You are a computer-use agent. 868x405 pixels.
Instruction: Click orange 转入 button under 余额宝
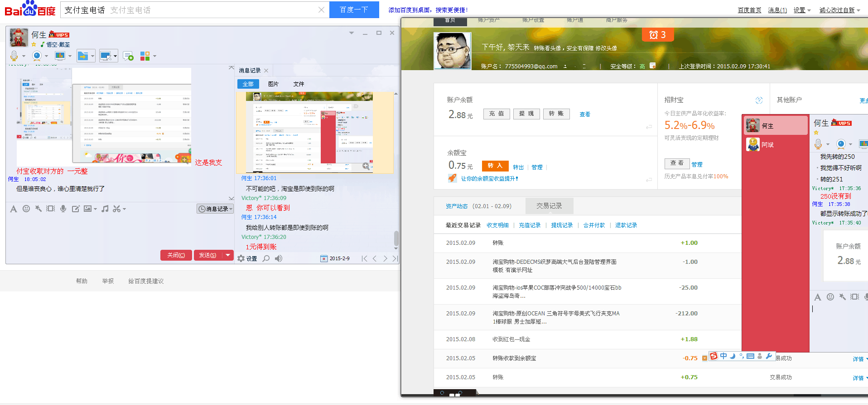click(x=495, y=166)
